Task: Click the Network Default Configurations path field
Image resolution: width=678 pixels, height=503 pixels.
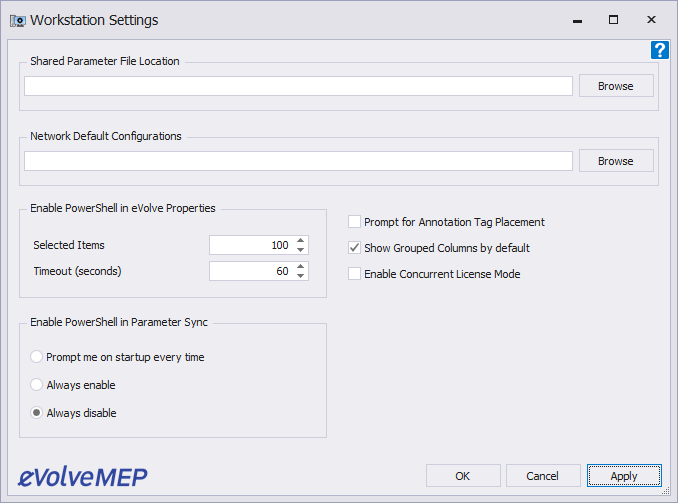Action: pyautogui.click(x=298, y=161)
